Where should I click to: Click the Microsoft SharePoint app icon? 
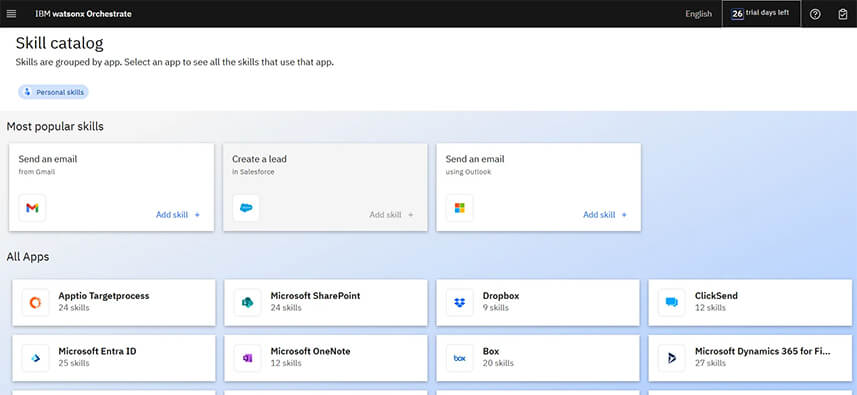pyautogui.click(x=248, y=302)
